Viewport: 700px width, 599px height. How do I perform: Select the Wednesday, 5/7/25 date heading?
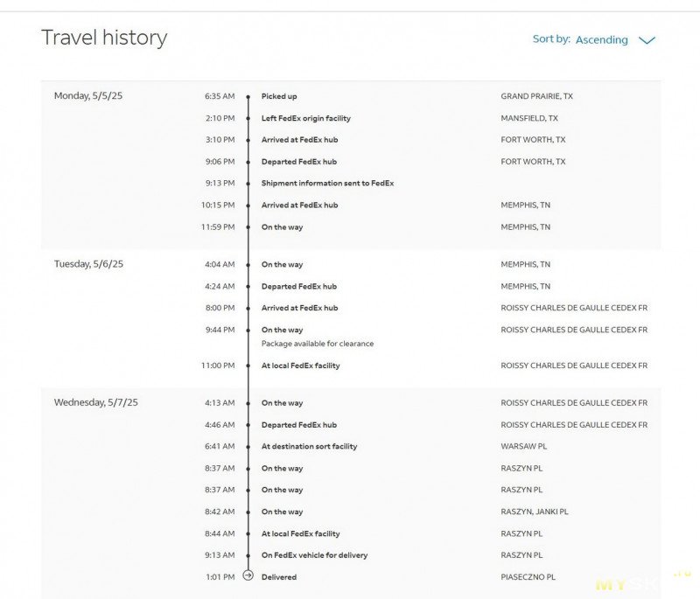click(x=95, y=402)
